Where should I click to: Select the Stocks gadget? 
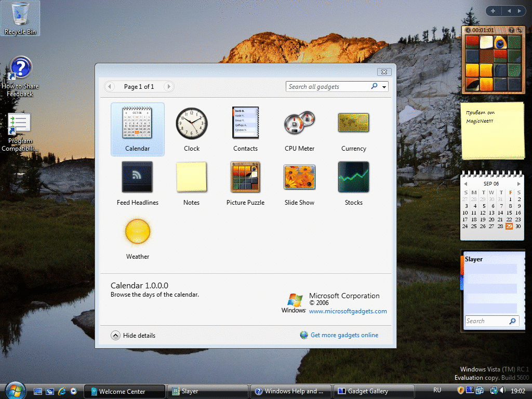pyautogui.click(x=353, y=183)
